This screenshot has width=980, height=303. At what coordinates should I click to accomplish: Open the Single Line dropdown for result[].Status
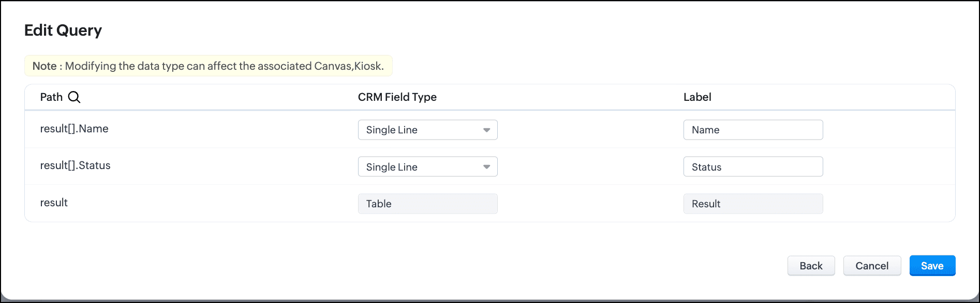(427, 167)
